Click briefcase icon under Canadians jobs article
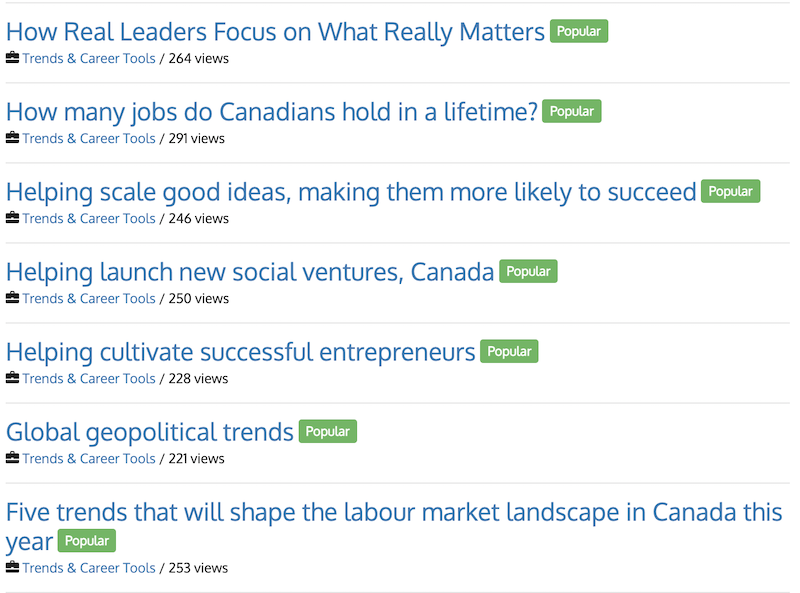The height and width of the screenshot is (593, 800). 12,138
